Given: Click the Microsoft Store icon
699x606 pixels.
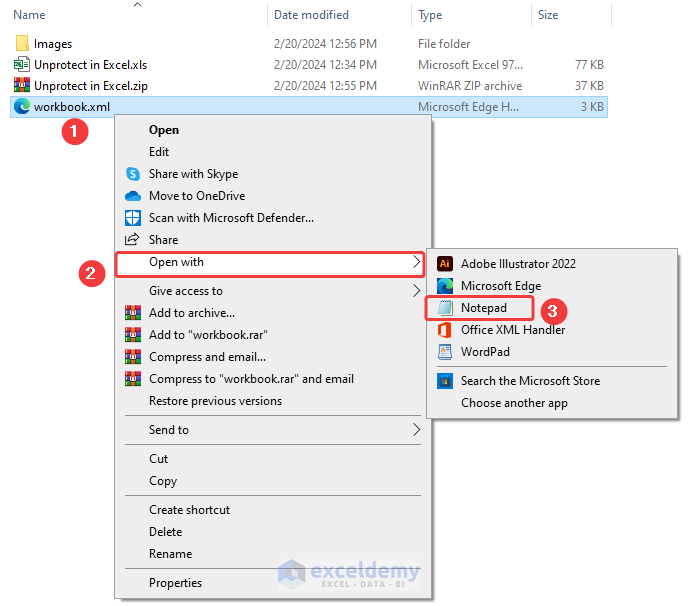Looking at the screenshot, I should click(x=444, y=381).
